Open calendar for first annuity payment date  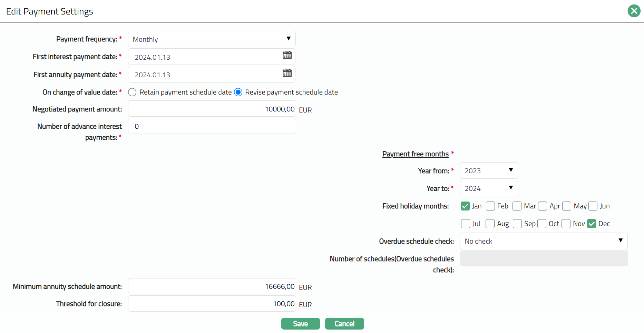point(287,73)
